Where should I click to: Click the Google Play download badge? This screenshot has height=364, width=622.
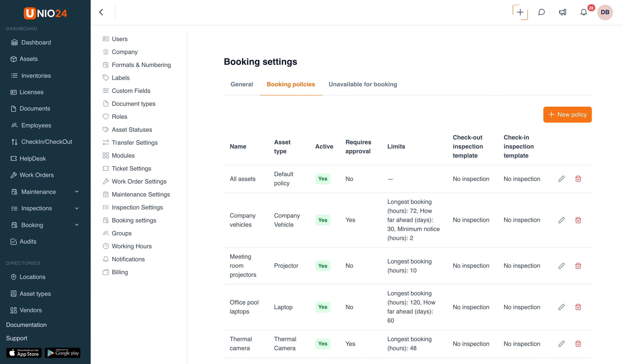pos(63,353)
